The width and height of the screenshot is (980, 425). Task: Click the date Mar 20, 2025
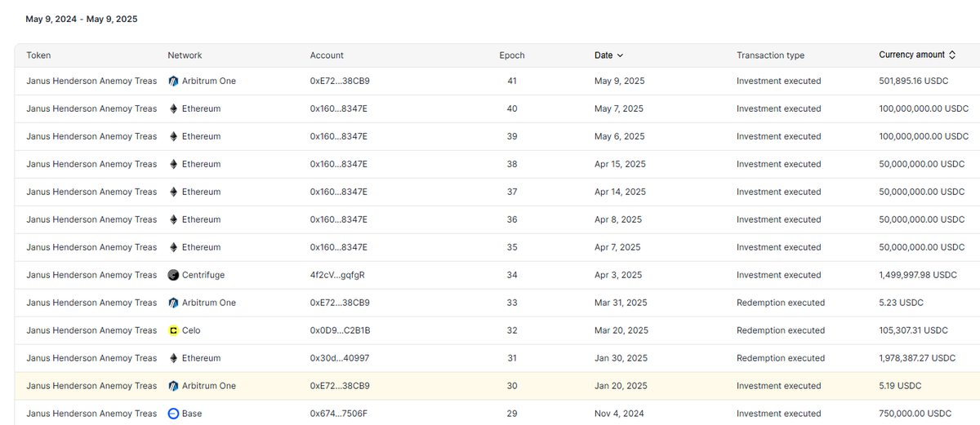coord(621,331)
